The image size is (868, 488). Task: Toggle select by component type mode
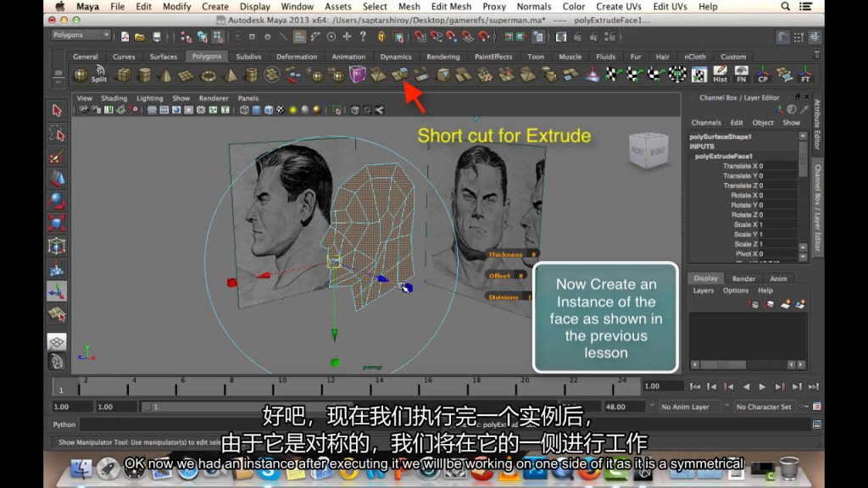pyautogui.click(x=218, y=37)
